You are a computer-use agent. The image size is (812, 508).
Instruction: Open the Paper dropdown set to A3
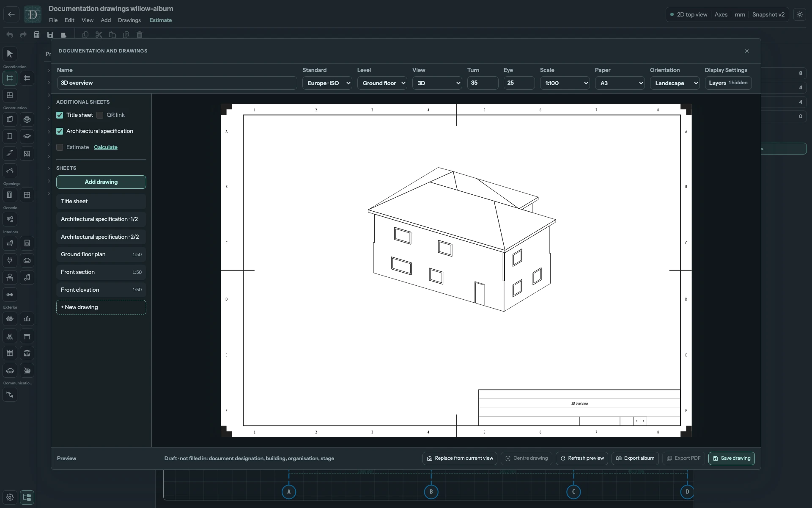click(620, 83)
